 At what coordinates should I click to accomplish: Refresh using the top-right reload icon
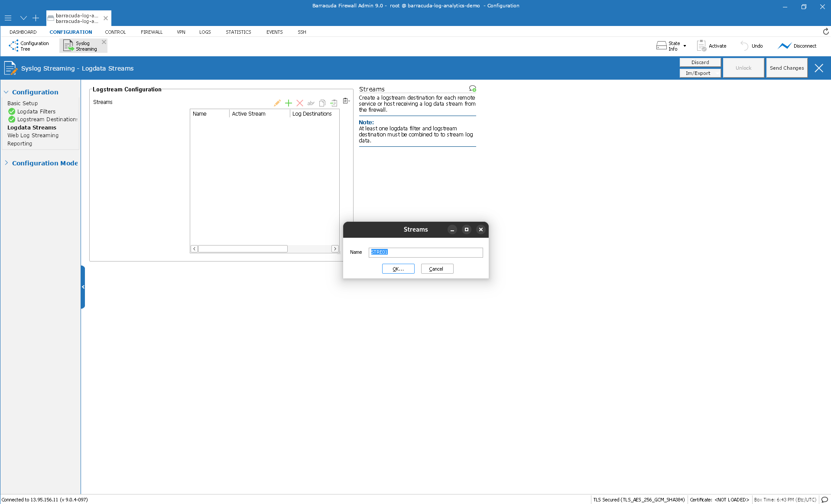pos(826,32)
